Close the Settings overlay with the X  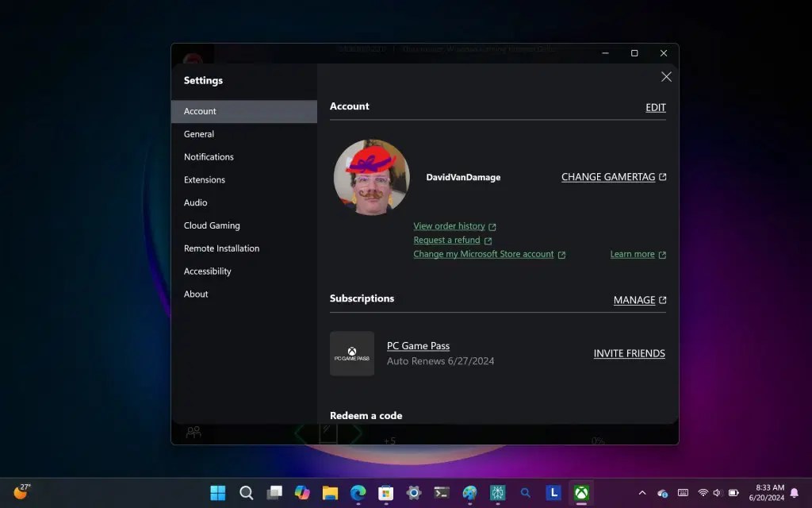(666, 76)
